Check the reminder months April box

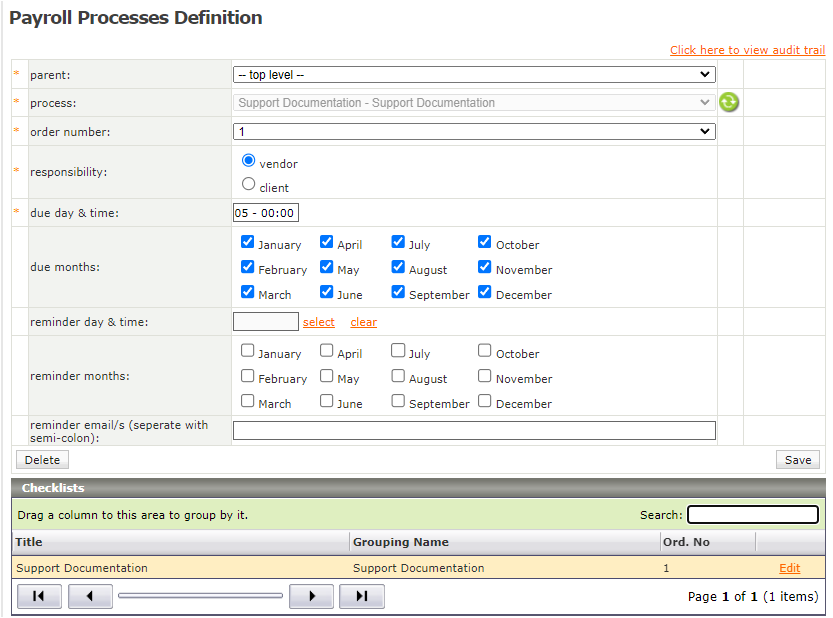pyautogui.click(x=327, y=351)
